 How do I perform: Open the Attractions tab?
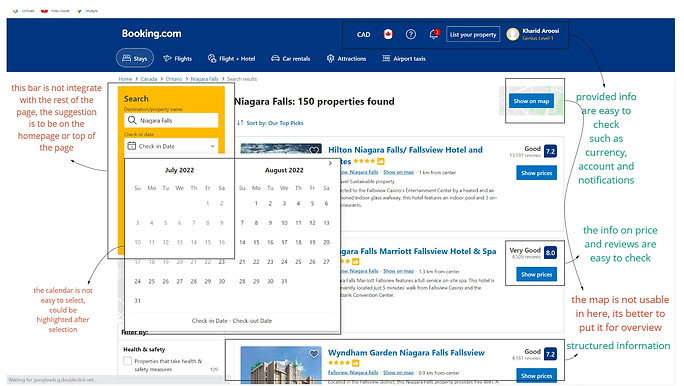(346, 58)
